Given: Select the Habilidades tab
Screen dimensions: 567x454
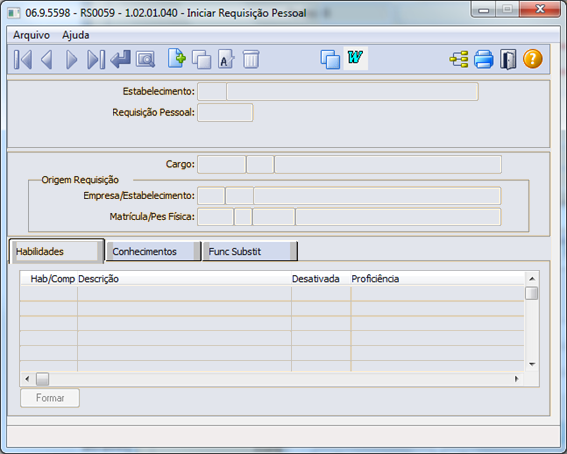Looking at the screenshot, I should (56, 251).
